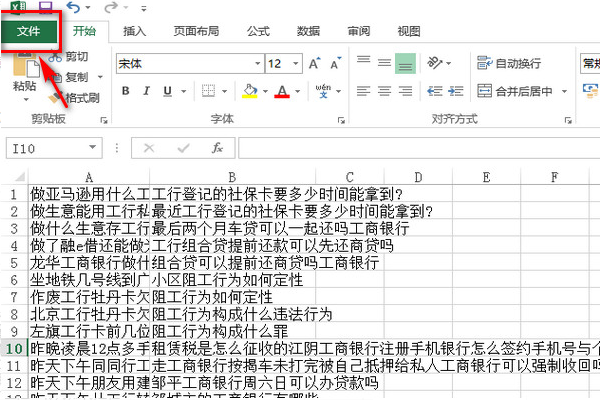
Task: Toggle the highlighted Bottom Align icon
Action: [405, 63]
